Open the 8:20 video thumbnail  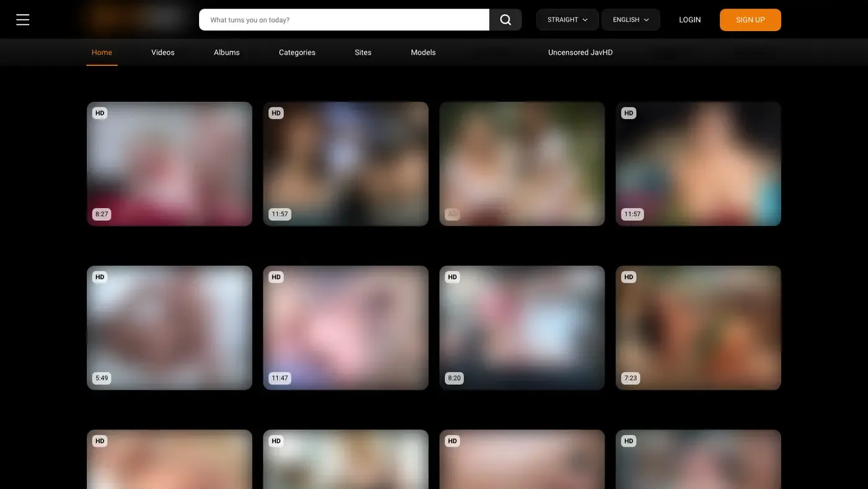click(522, 328)
